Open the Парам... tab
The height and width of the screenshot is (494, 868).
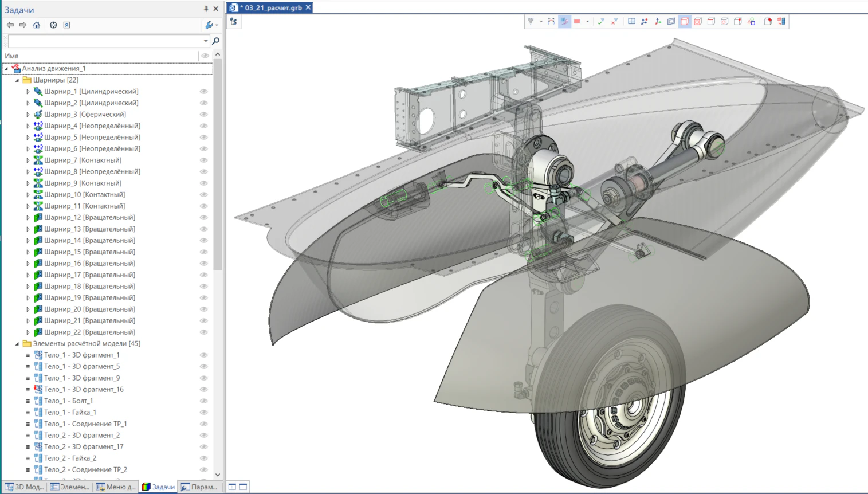pos(199,487)
